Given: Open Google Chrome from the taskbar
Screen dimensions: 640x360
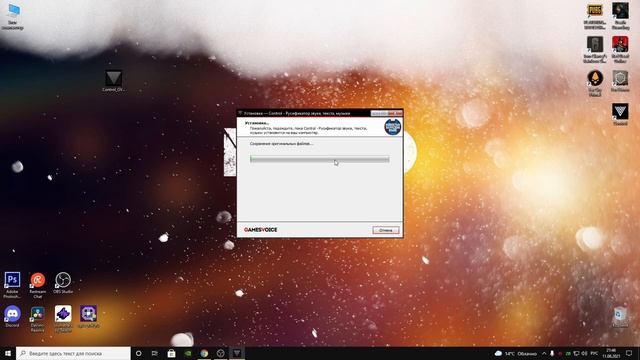Looking at the screenshot, I should point(204,353).
